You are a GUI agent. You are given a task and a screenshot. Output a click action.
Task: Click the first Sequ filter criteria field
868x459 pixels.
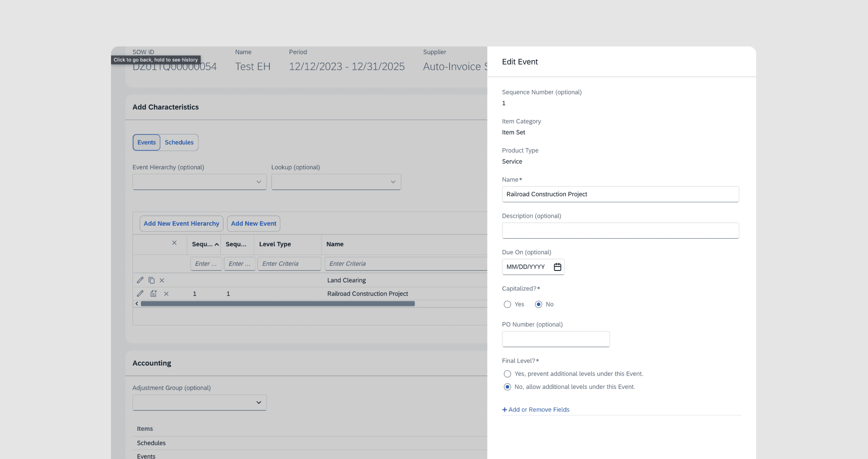[206, 264]
